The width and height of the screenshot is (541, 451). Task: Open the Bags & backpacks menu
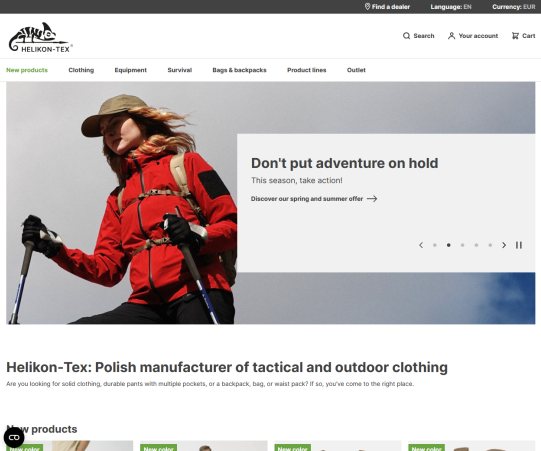(239, 70)
